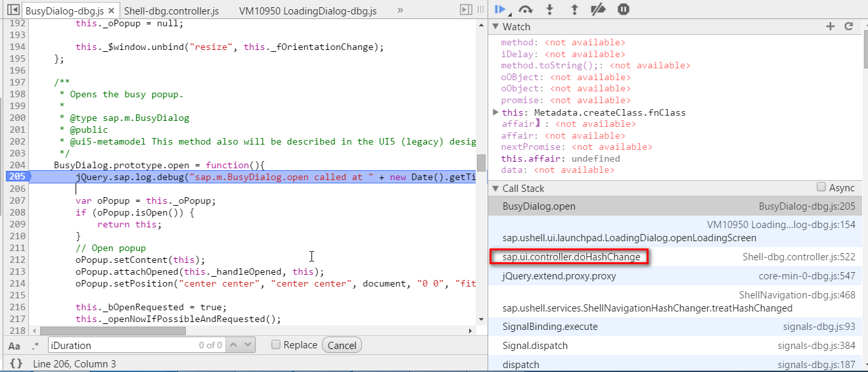The height and width of the screenshot is (372, 868).
Task: Click BusyDialog-dbg.js:205 source link
Action: click(807, 206)
